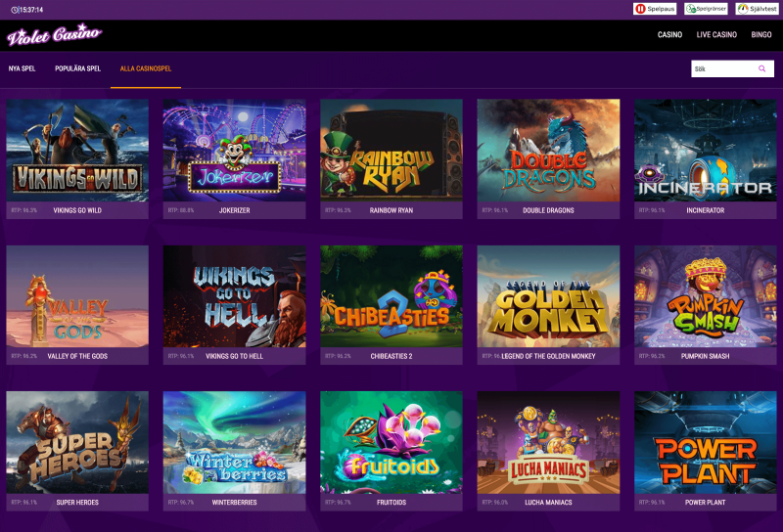
Task: Click the 'POWER PLANT' title label
Action: click(x=705, y=503)
